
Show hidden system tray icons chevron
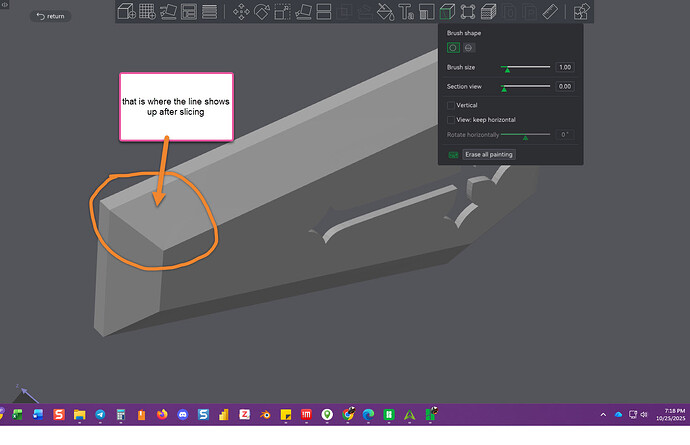click(603, 415)
